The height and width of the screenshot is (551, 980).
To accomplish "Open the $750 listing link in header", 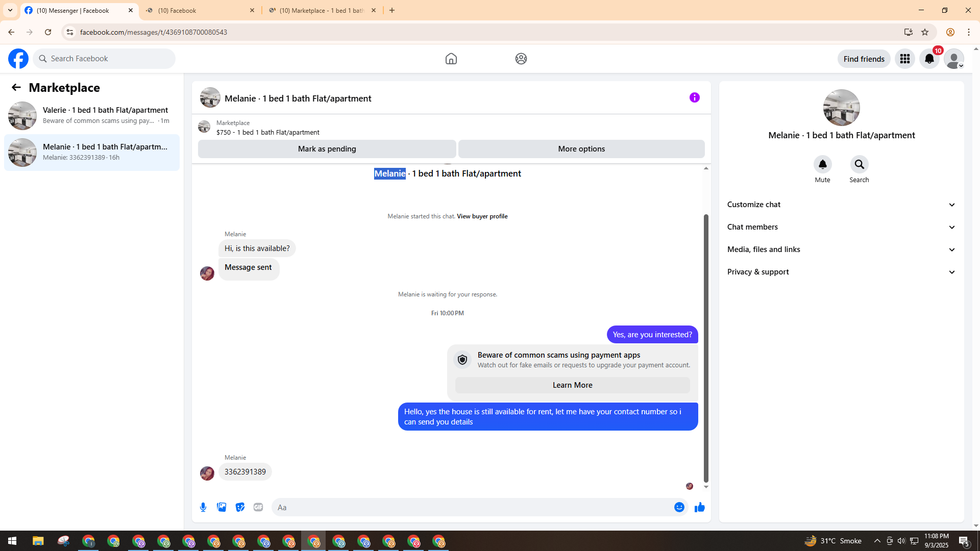I will coord(267,132).
